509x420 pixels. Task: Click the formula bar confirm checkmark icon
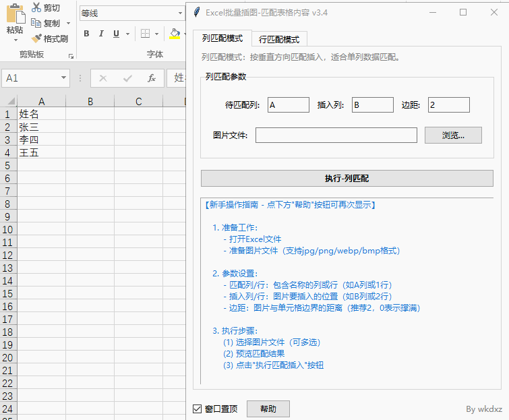tap(127, 78)
